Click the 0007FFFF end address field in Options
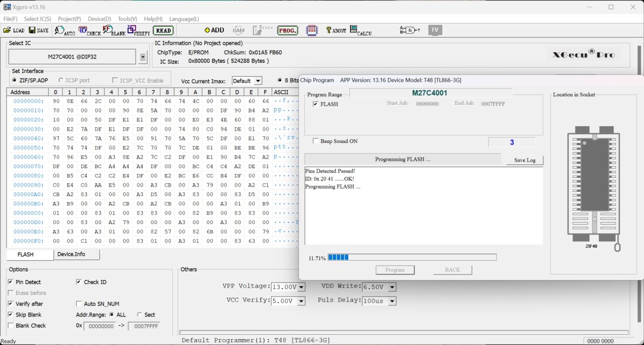This screenshot has width=644, height=345. coord(144,326)
